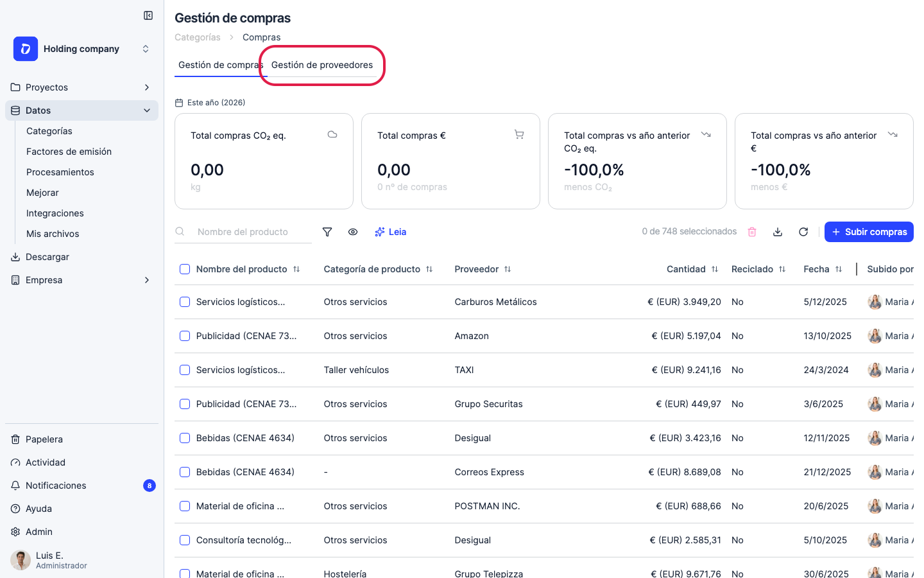The width and height of the screenshot is (924, 578).
Task: Expand the Empresa menu chevron
Action: click(x=147, y=280)
